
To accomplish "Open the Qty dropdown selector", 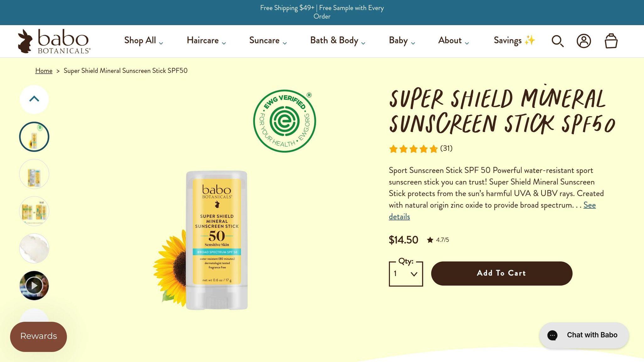I will [x=406, y=273].
